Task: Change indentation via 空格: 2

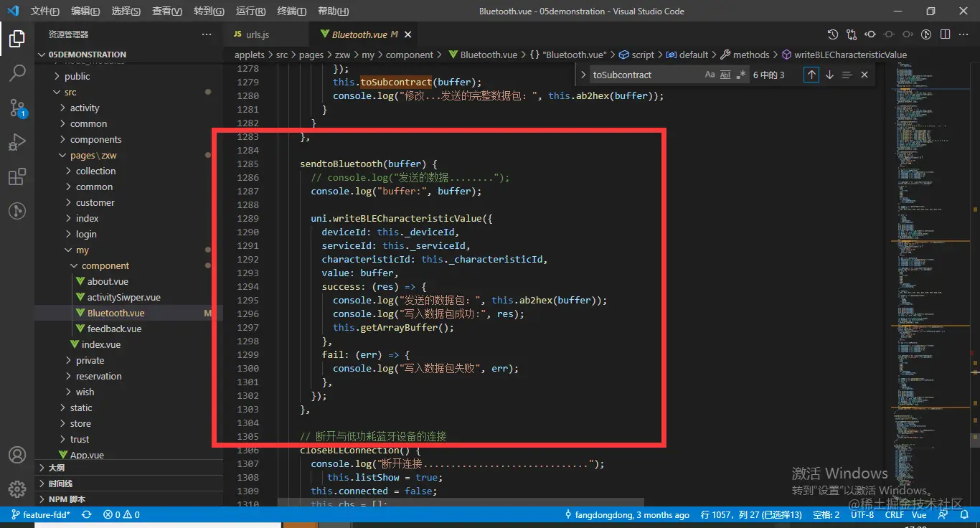Action: [826, 514]
